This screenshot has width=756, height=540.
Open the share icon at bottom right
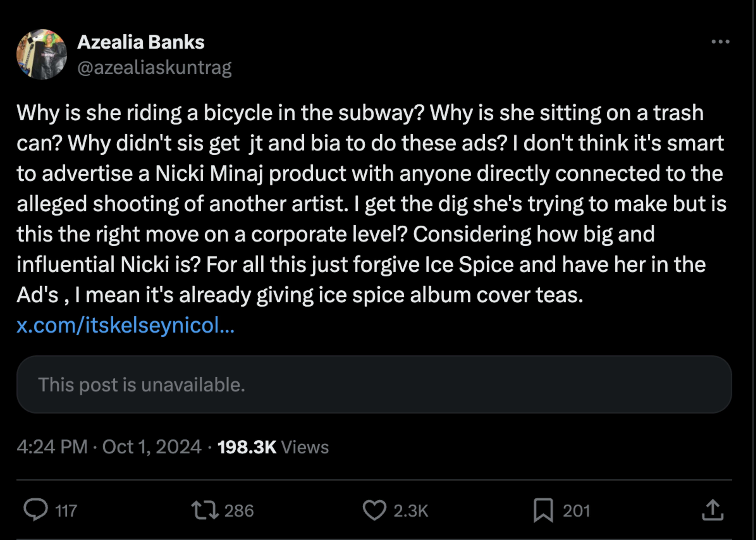[712, 510]
